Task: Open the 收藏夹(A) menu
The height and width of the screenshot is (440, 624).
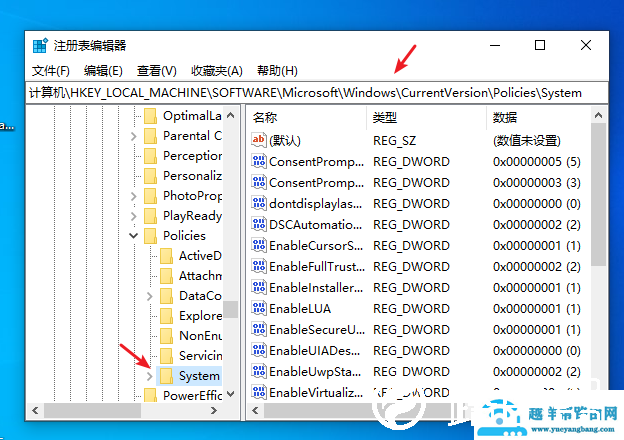Action: 216,71
